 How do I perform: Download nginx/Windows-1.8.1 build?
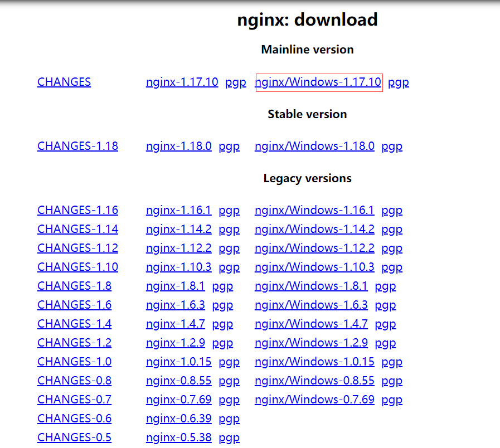pos(311,286)
